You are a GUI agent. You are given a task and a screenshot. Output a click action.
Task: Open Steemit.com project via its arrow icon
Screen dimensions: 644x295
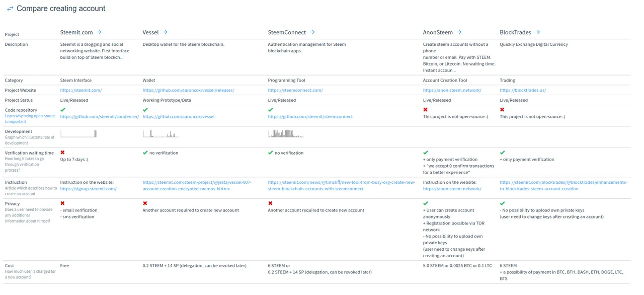click(x=100, y=32)
